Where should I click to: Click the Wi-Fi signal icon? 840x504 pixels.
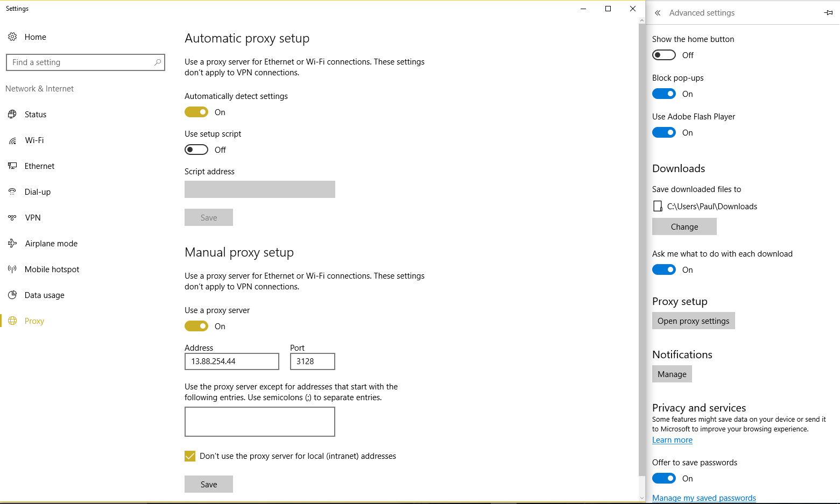point(12,140)
